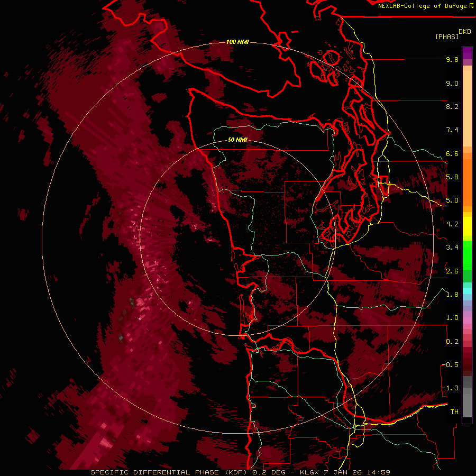Click the 50 NMI range ring label
Viewport: 476px width, 476px height.
(237, 140)
